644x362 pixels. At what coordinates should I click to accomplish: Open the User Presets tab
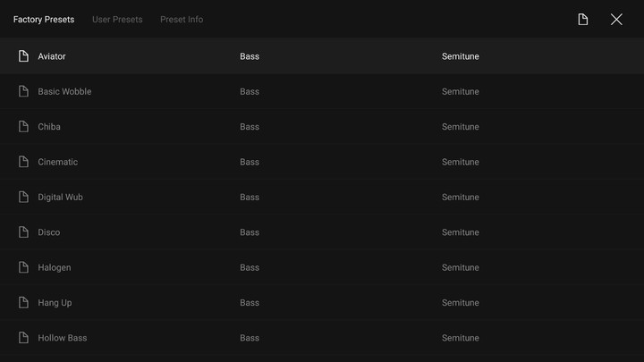click(117, 20)
